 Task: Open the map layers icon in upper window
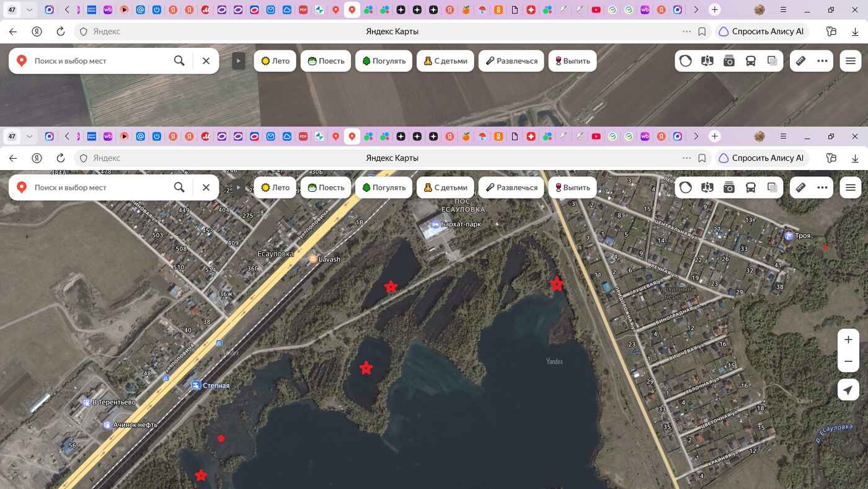click(x=773, y=61)
